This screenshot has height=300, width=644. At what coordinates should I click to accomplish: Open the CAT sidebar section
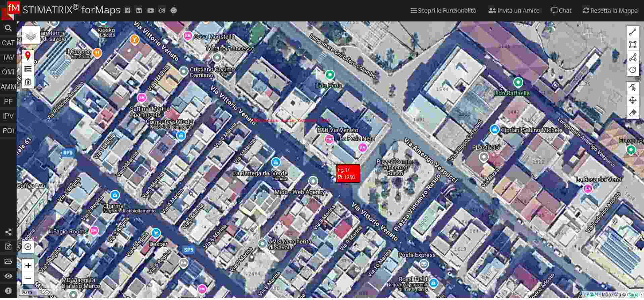(x=8, y=43)
